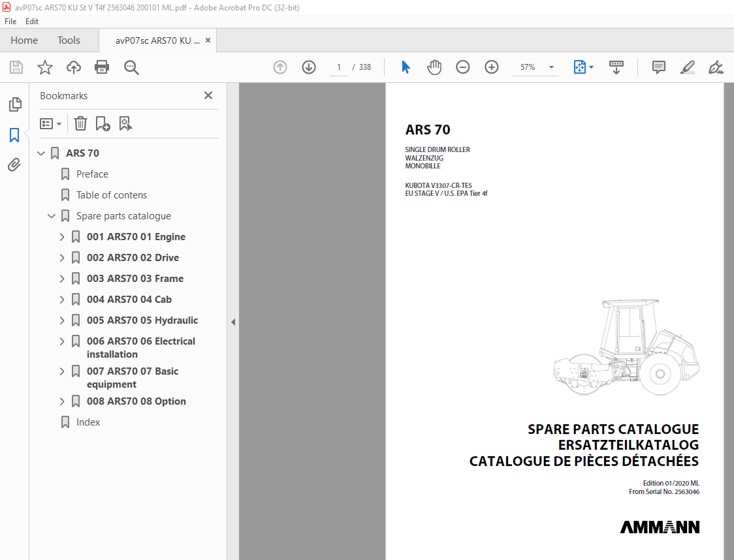Open Table of contens bookmark
The width and height of the screenshot is (734, 560).
pyautogui.click(x=112, y=195)
